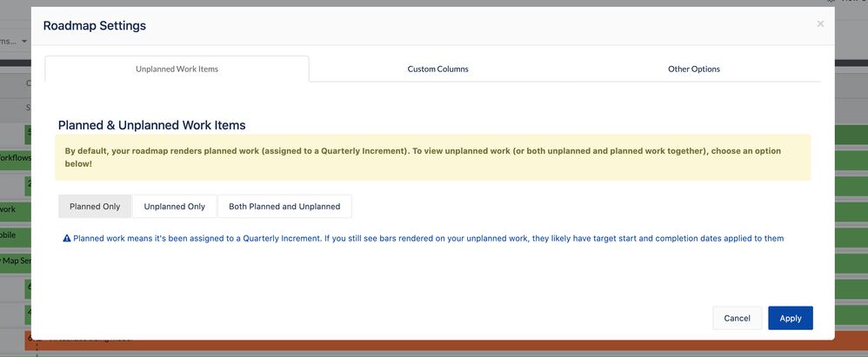The width and height of the screenshot is (868, 357).
Task: Switch to the Other Options tab
Action: click(694, 69)
